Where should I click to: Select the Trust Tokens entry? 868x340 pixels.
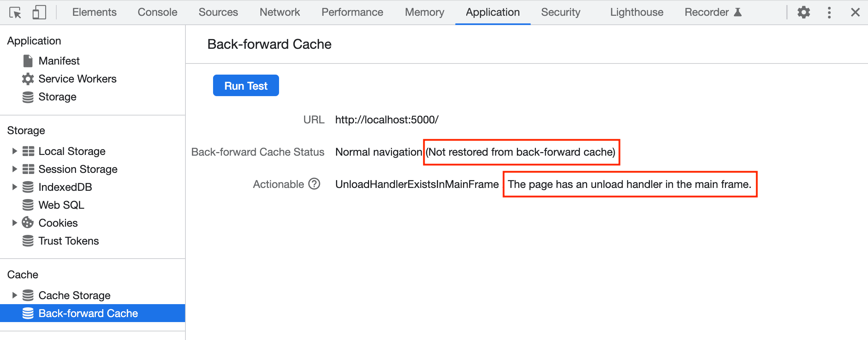click(68, 241)
